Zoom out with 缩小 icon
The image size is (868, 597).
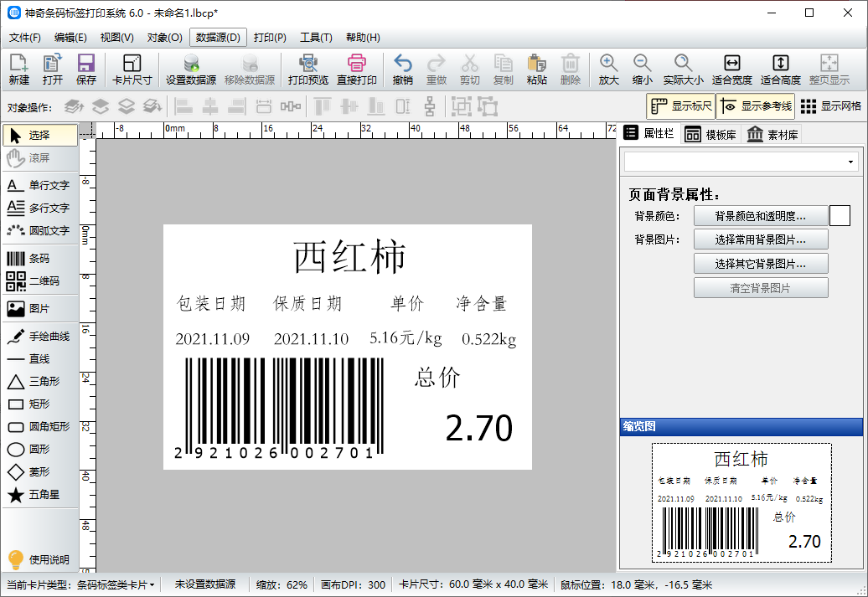(x=642, y=69)
